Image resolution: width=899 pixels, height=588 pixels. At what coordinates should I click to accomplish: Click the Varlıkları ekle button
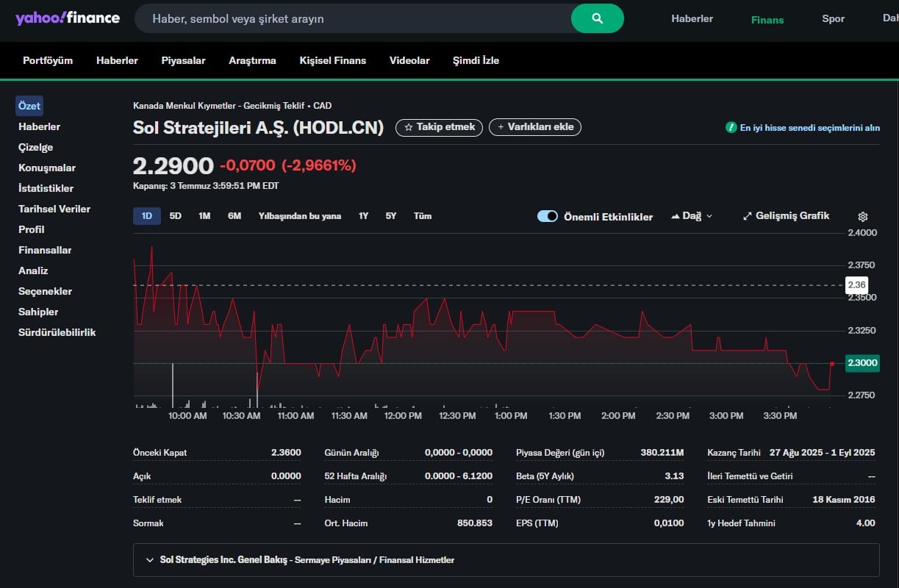(535, 127)
